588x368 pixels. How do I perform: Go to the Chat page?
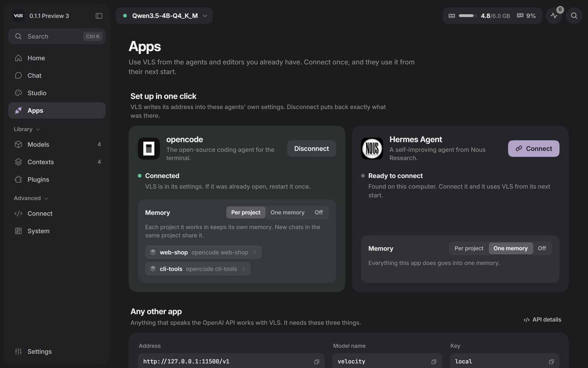coord(57,75)
